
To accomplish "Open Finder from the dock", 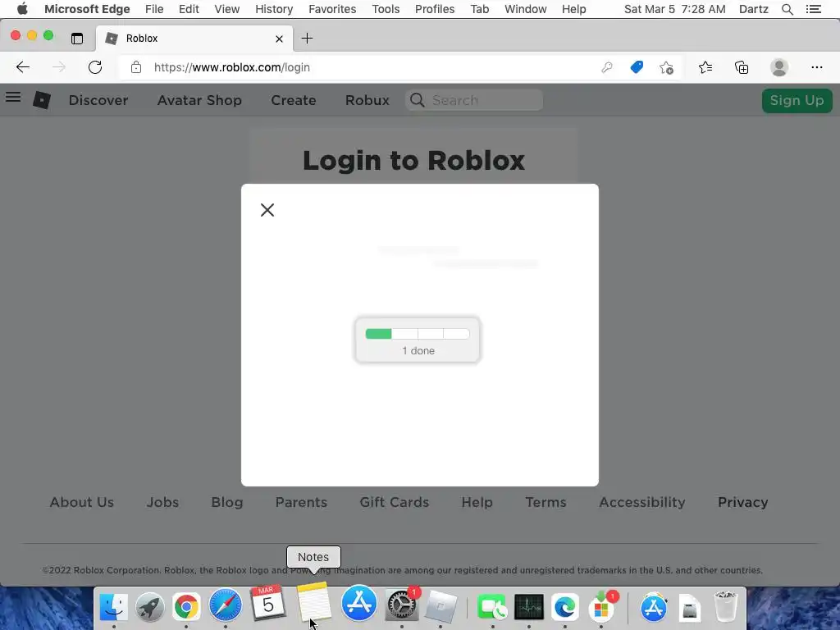I will (x=113, y=606).
